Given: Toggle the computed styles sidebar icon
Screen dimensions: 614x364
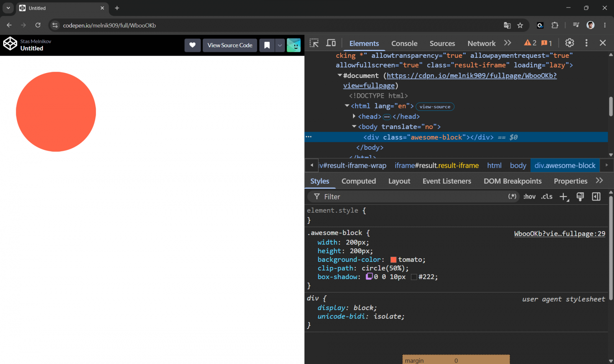Looking at the screenshot, I should click(596, 197).
